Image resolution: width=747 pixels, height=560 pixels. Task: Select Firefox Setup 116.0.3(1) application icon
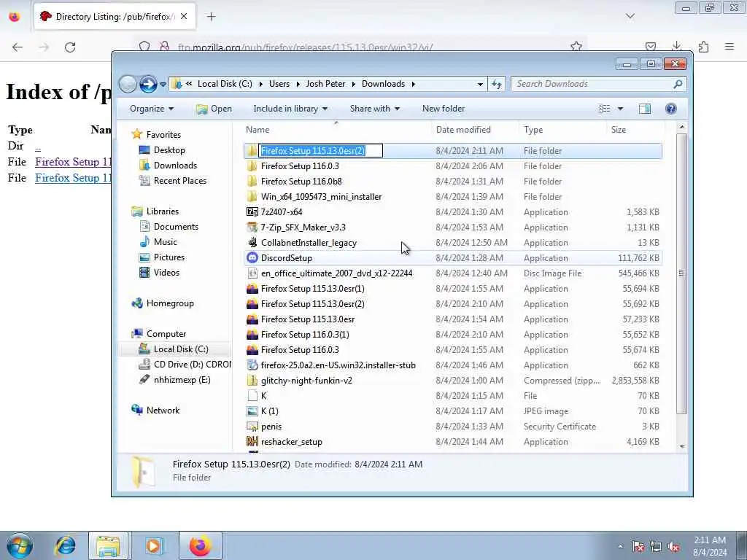(x=252, y=334)
